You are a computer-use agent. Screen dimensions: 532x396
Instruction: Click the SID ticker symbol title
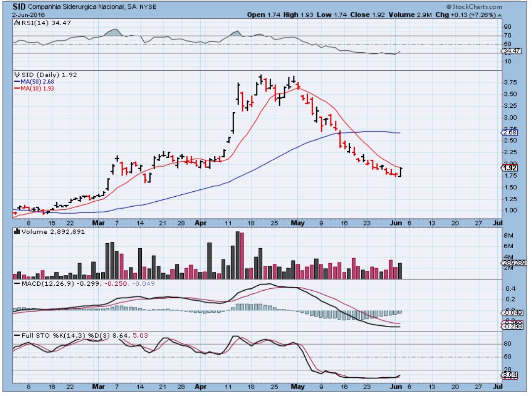click(19, 6)
